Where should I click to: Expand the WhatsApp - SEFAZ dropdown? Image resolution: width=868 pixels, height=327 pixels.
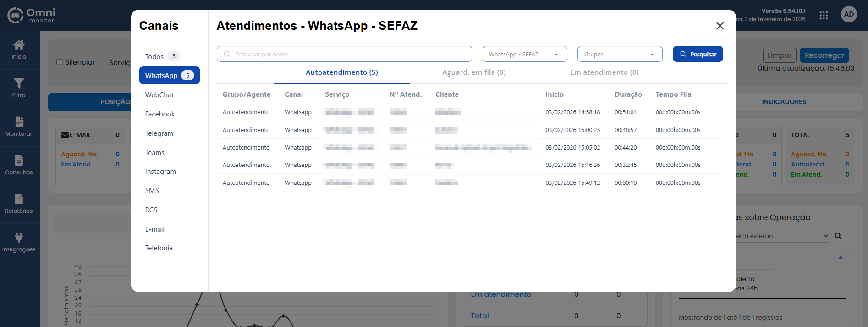tap(524, 54)
